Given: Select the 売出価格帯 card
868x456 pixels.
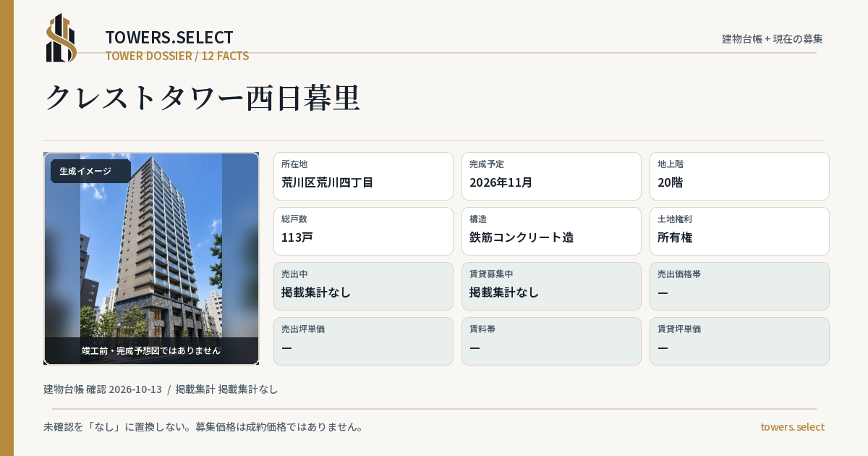Looking at the screenshot, I should point(739,286).
